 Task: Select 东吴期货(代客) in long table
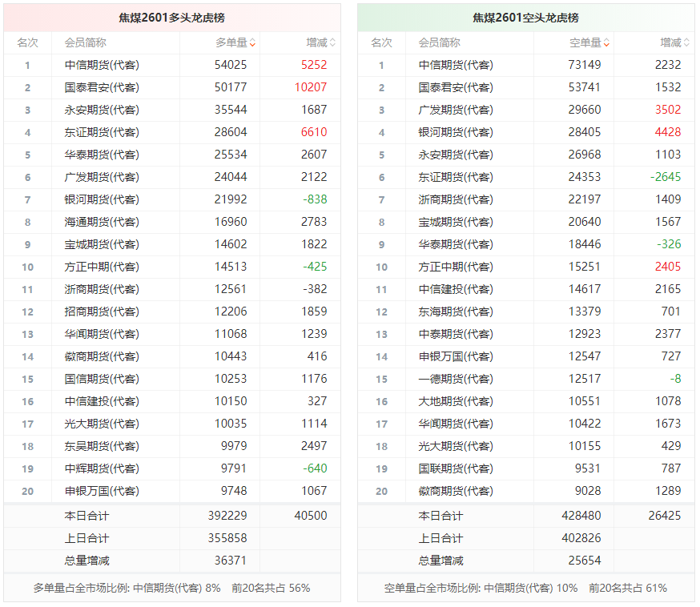point(102,446)
